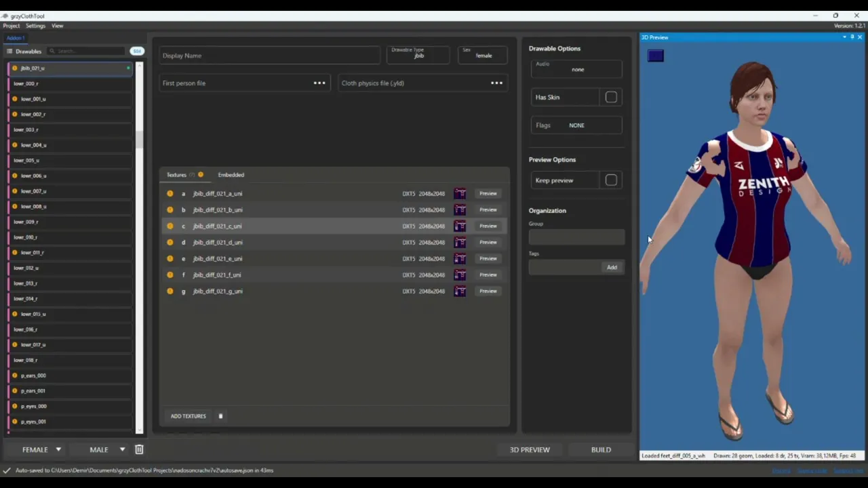Click the FEMALE button
The image size is (868, 488).
35,449
